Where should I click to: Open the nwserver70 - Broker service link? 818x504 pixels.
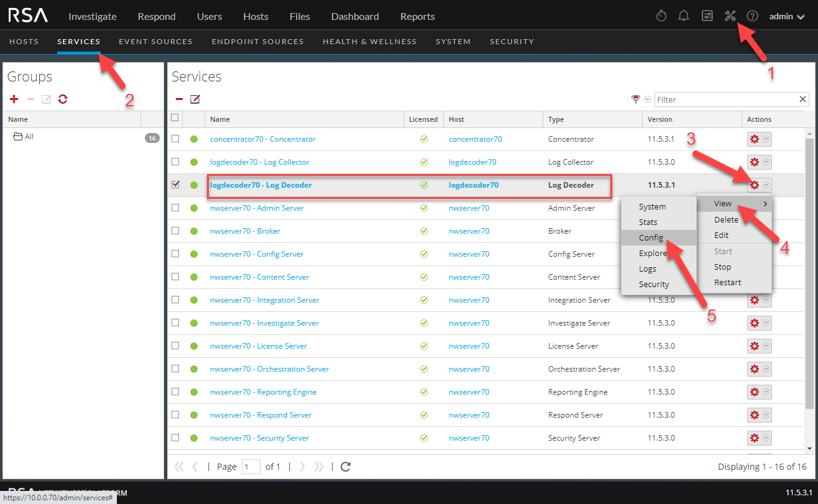[x=245, y=231]
